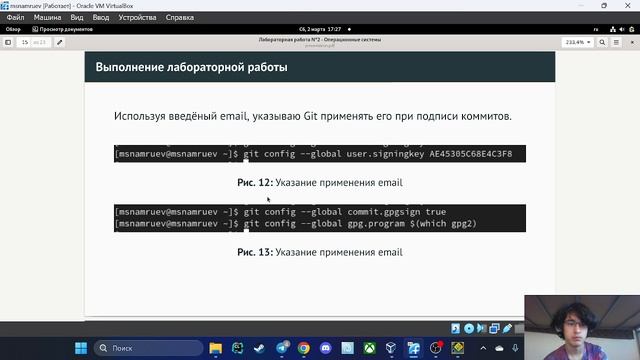Screen dimensions: 640x360
Task: Open Xbox app from the taskbar
Action: (369, 348)
